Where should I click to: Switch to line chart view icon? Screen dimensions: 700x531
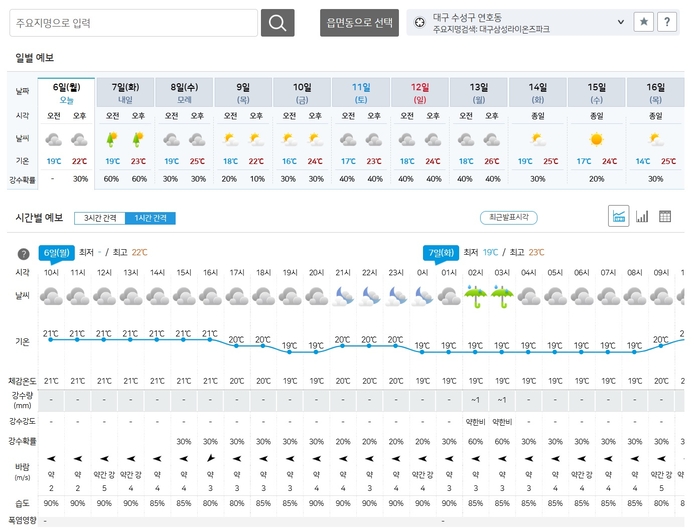618,216
